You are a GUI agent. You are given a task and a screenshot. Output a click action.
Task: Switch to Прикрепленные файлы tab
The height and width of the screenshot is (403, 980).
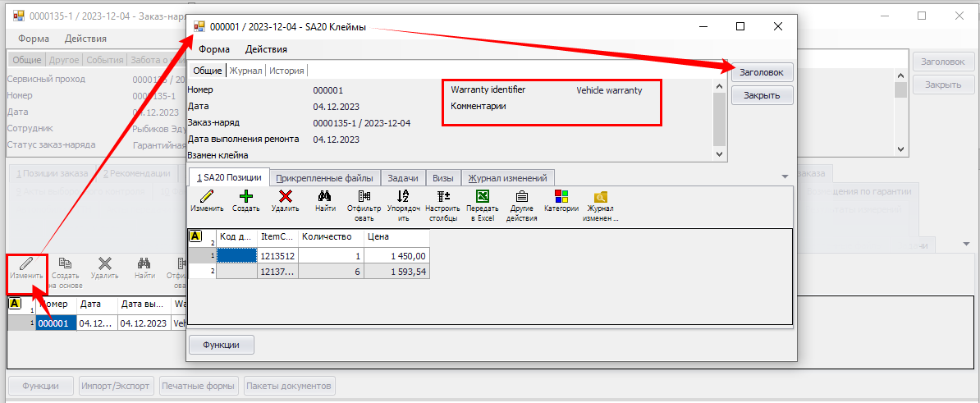pos(324,177)
